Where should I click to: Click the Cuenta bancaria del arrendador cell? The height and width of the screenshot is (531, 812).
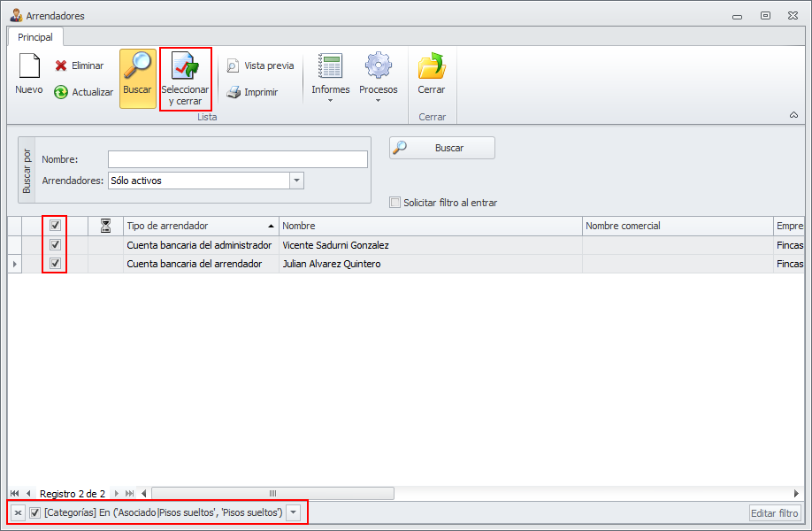coord(201,264)
